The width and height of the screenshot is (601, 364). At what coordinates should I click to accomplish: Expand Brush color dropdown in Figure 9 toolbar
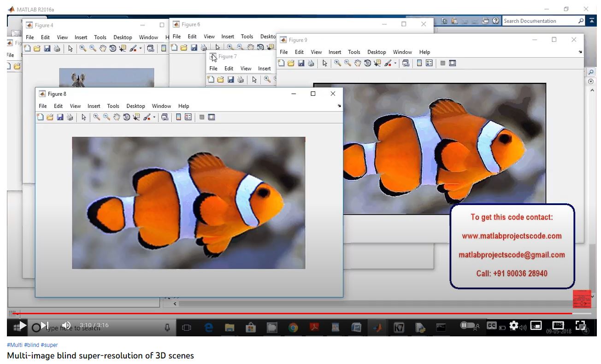pos(395,63)
